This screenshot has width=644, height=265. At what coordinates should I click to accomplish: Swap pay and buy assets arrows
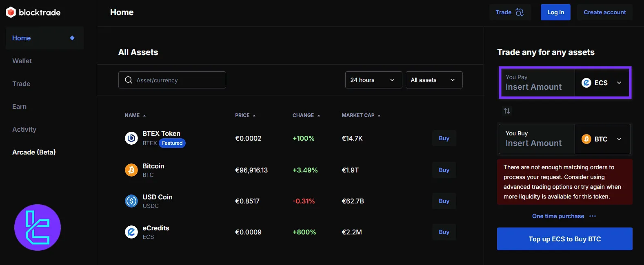(x=507, y=111)
